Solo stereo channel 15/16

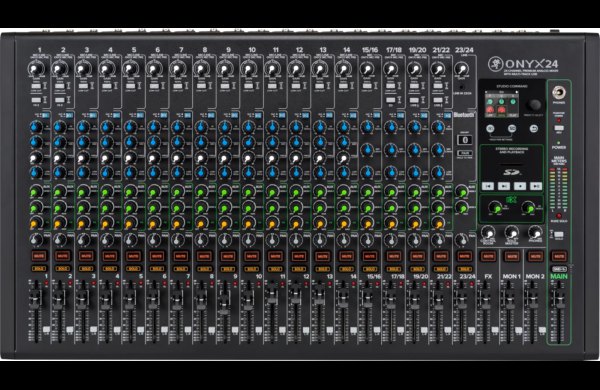coord(370,269)
